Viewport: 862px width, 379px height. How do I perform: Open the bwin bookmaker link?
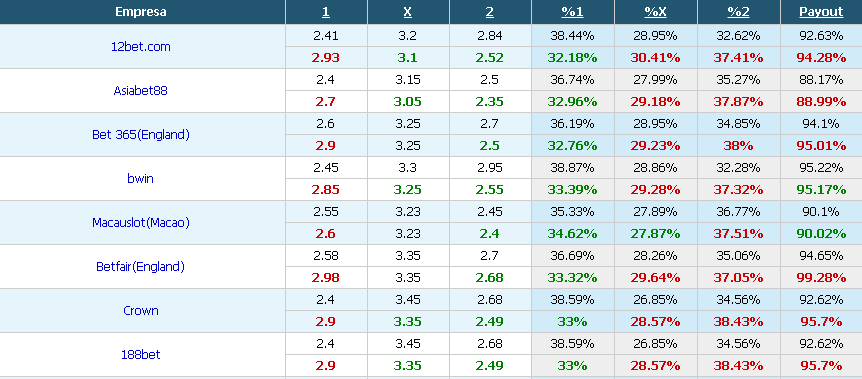click(141, 179)
